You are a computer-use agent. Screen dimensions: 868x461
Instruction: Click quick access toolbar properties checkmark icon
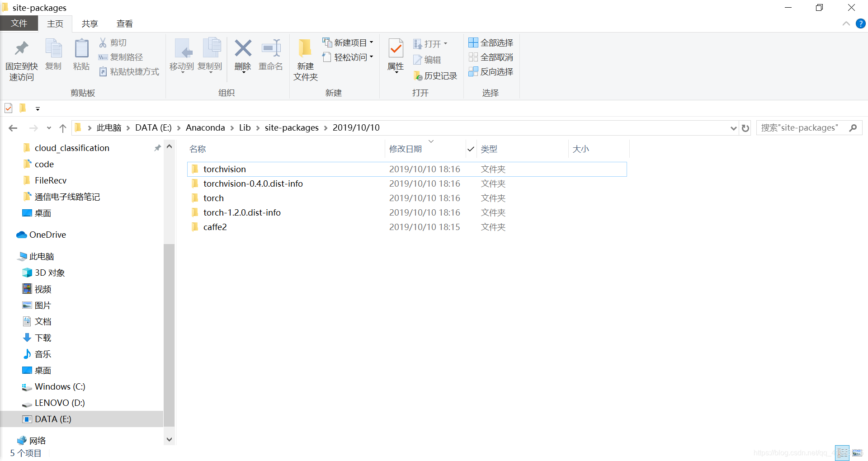pos(9,108)
